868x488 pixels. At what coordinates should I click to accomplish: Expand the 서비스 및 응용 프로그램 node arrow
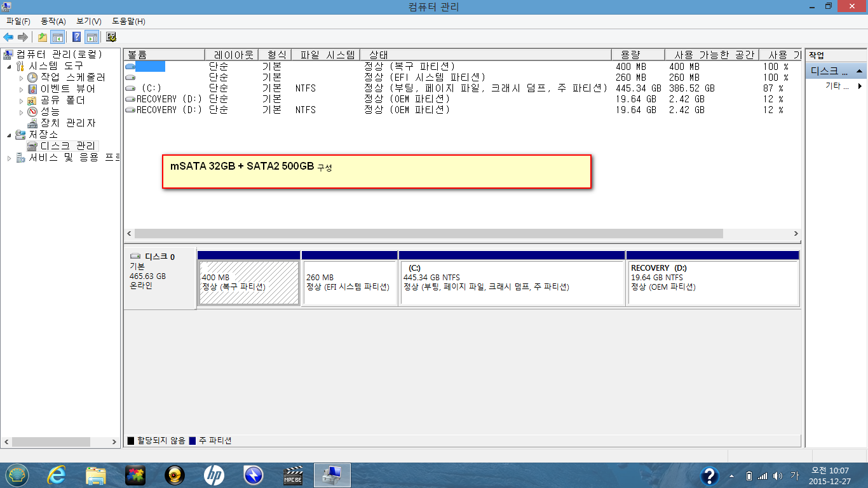(9, 158)
